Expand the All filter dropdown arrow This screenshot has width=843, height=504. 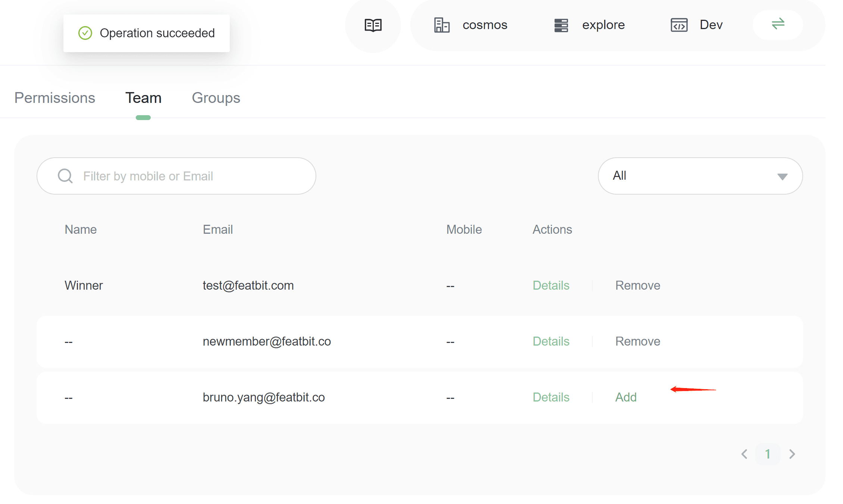pos(782,176)
